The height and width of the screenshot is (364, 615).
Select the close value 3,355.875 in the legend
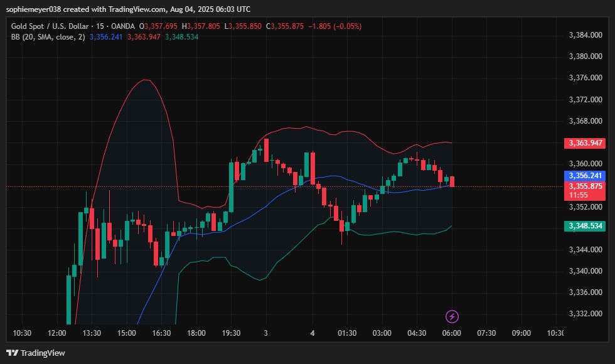287,26
